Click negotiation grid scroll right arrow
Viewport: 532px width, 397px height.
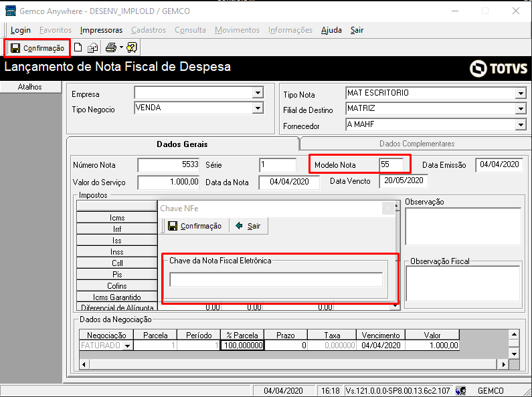tap(504, 364)
